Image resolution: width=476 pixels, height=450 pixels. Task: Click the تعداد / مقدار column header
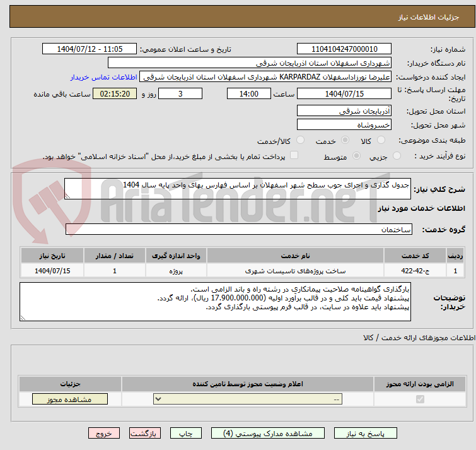(x=115, y=256)
